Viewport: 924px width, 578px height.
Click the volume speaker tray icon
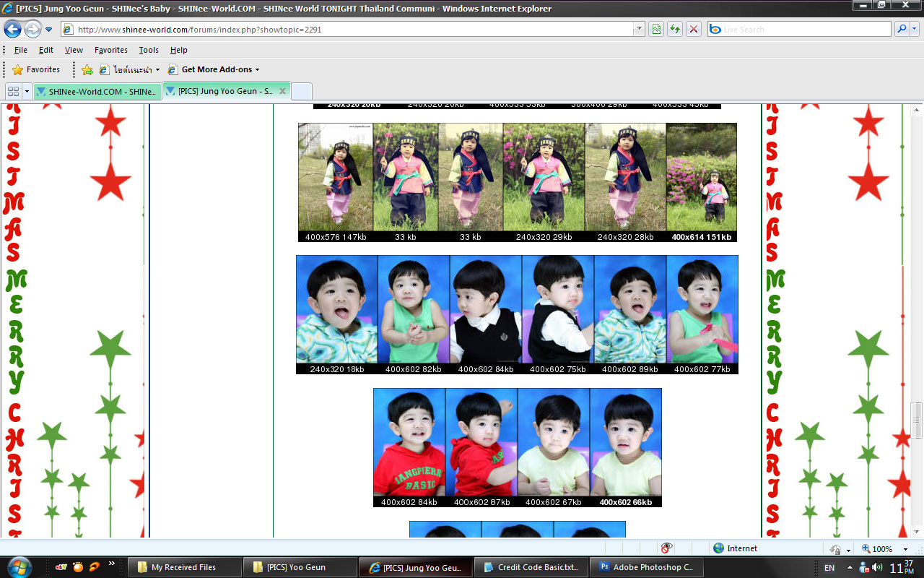pos(878,568)
